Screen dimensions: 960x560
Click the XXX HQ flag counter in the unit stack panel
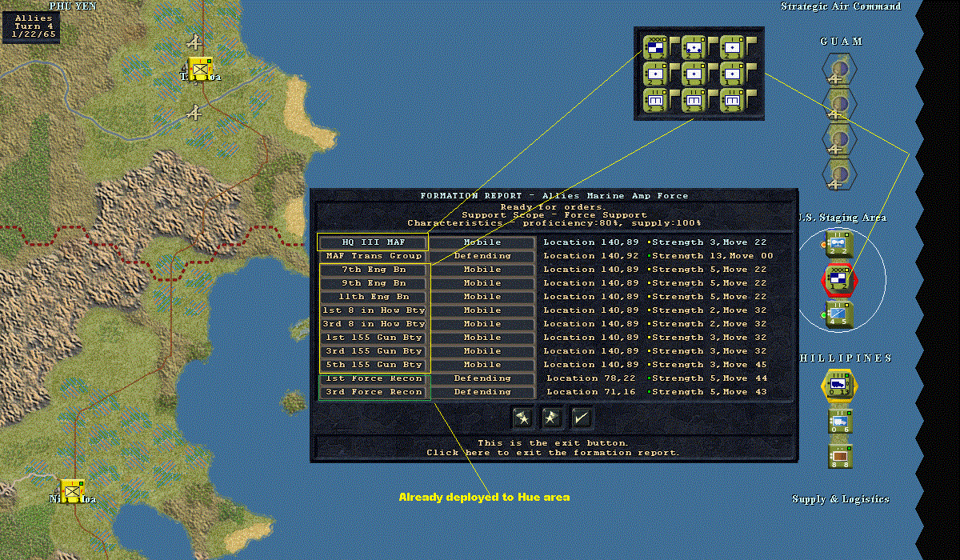point(656,48)
